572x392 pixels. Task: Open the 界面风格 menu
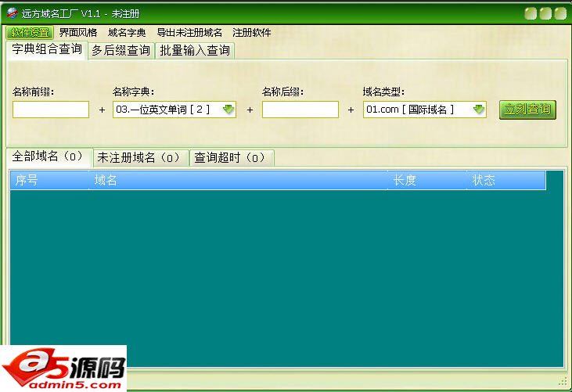[x=78, y=32]
